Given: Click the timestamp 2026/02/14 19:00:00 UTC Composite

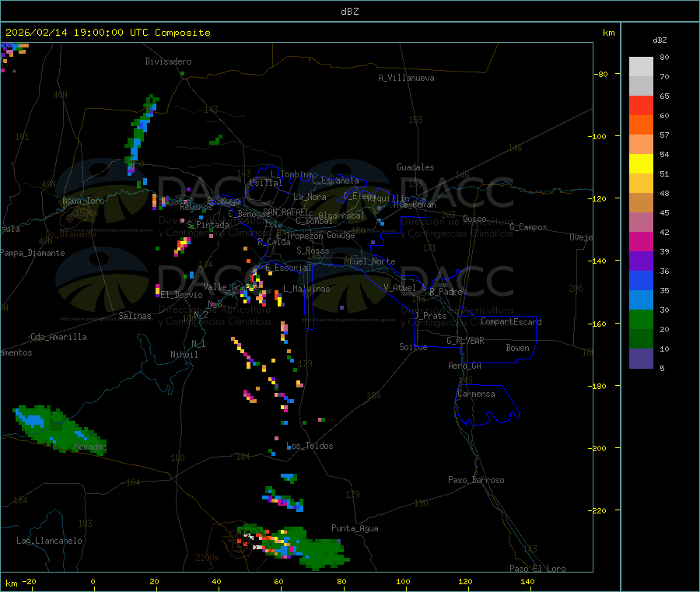Looking at the screenshot, I should (x=107, y=33).
